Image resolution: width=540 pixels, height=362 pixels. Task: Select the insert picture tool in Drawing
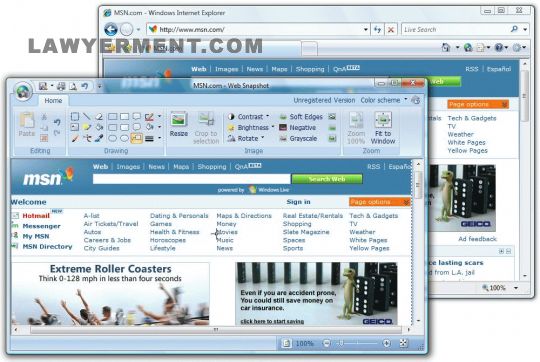75,127
